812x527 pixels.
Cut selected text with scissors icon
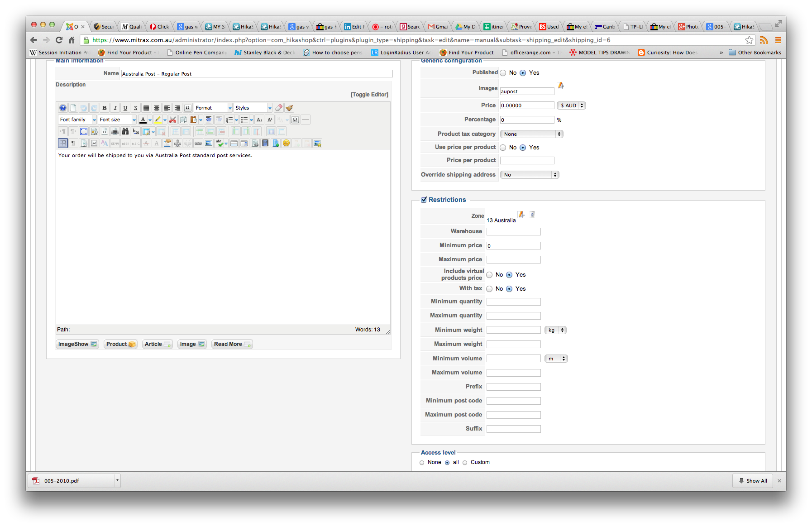(x=172, y=120)
